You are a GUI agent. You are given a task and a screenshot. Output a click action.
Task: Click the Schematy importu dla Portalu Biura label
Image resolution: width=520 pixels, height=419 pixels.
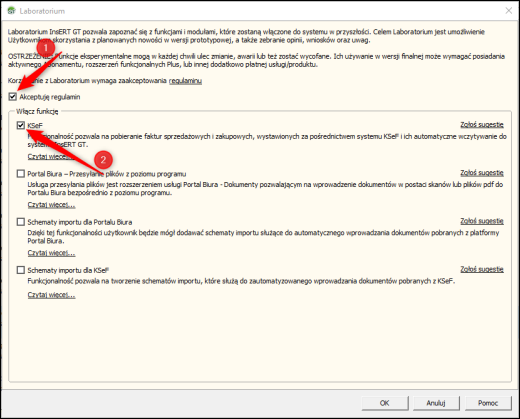(x=80, y=222)
